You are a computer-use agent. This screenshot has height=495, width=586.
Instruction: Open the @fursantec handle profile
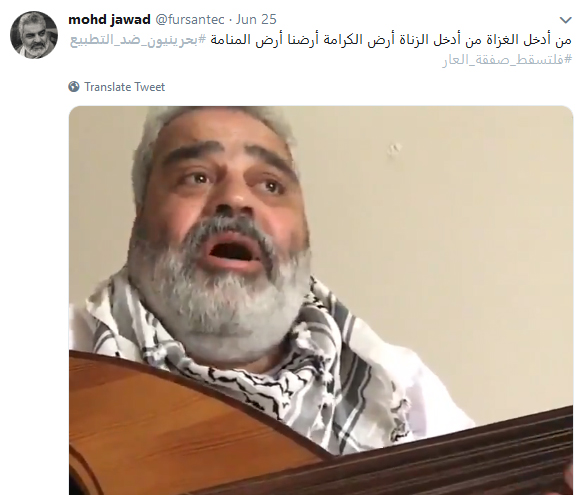(x=189, y=19)
